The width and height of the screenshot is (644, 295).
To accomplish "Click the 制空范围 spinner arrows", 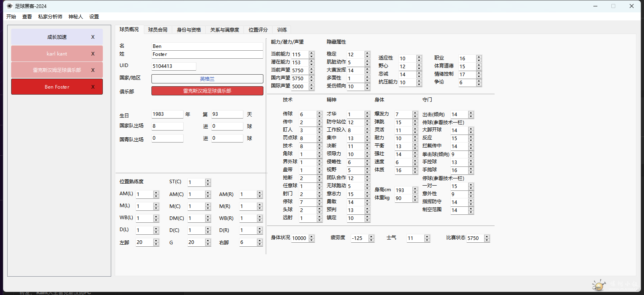I will [x=471, y=210].
